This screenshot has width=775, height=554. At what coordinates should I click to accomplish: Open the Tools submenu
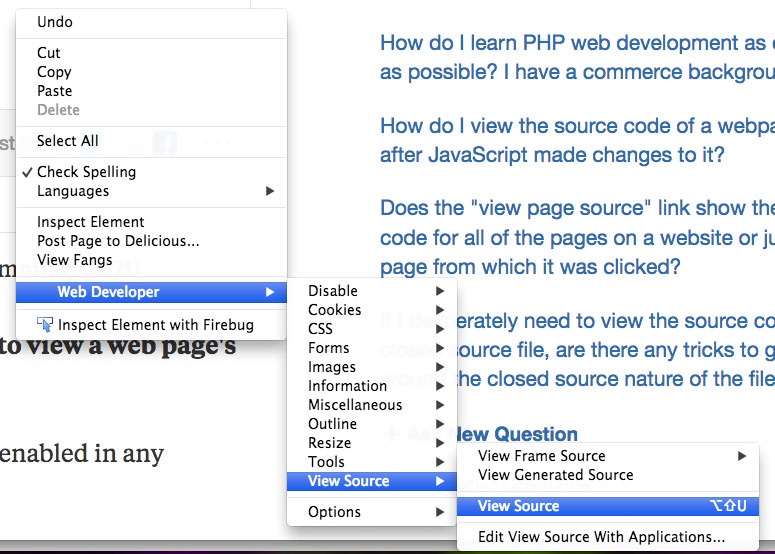click(372, 462)
